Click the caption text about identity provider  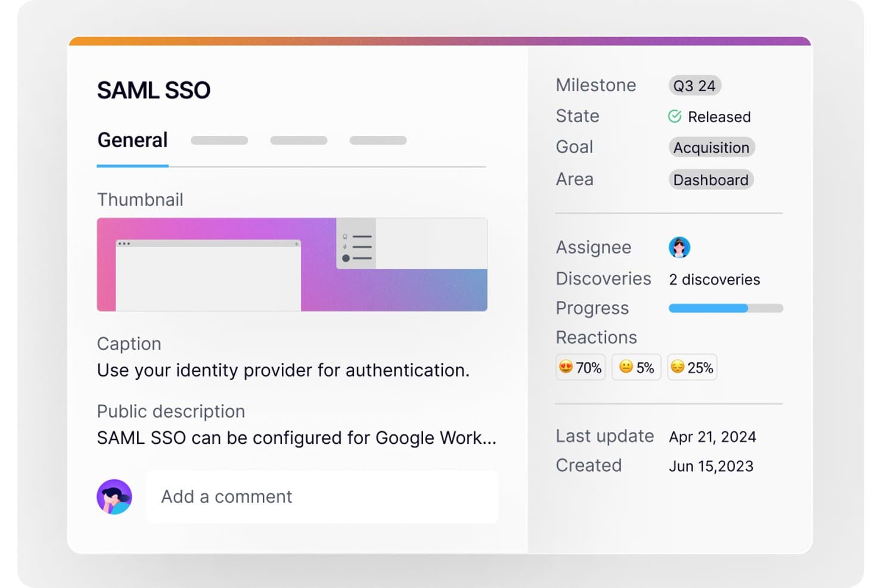point(284,371)
